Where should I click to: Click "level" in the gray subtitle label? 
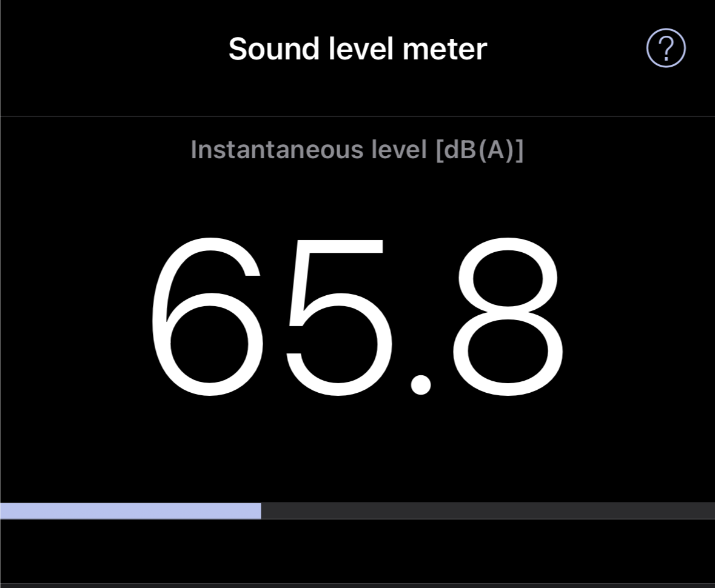(x=399, y=149)
